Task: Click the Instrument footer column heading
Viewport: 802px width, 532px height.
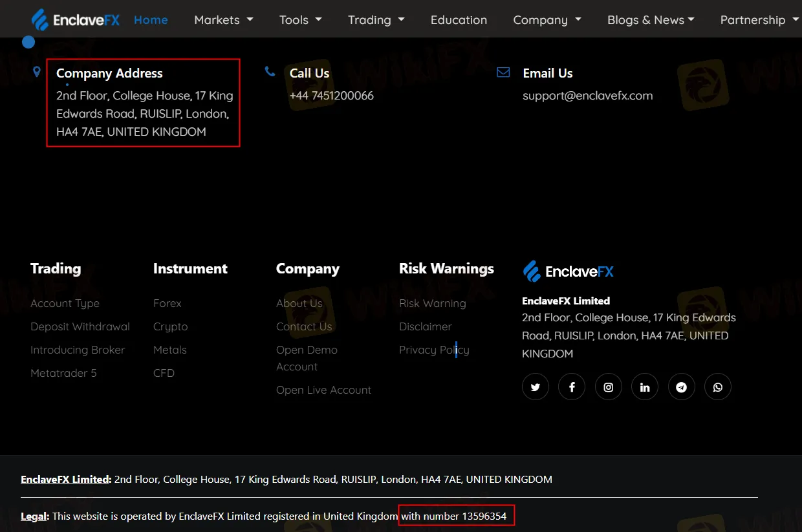Action: (190, 269)
